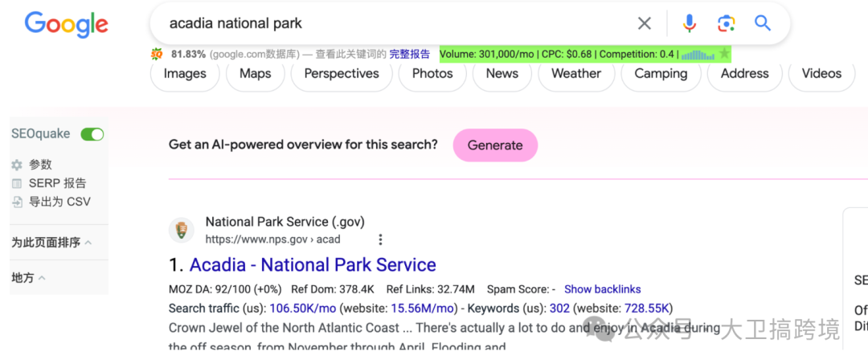Collapse the 地方 section
This screenshot has width=868, height=364.
coord(42,278)
